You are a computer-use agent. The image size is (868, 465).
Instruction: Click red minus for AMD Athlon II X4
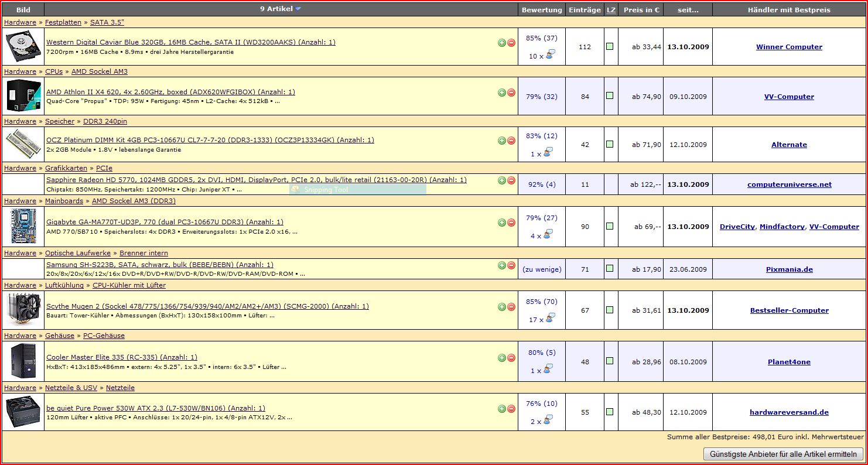(x=511, y=93)
